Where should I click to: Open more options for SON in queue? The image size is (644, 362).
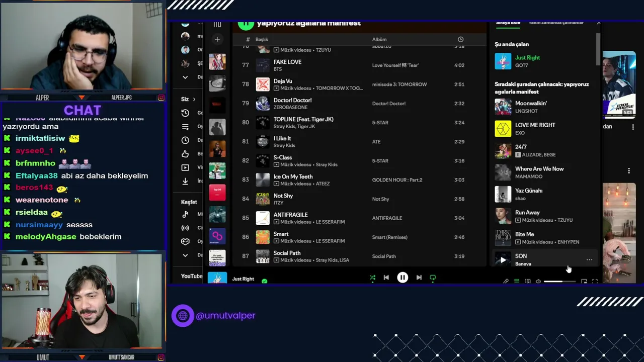point(589,260)
